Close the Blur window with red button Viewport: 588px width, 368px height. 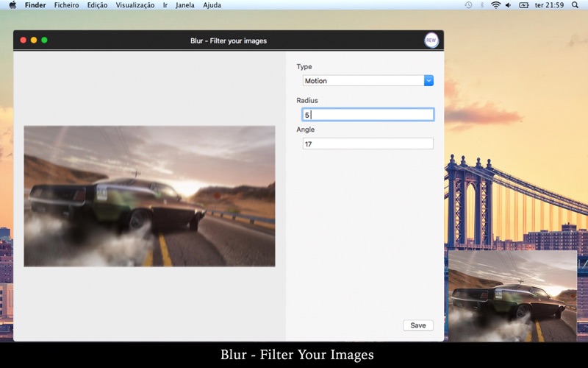[x=24, y=40]
